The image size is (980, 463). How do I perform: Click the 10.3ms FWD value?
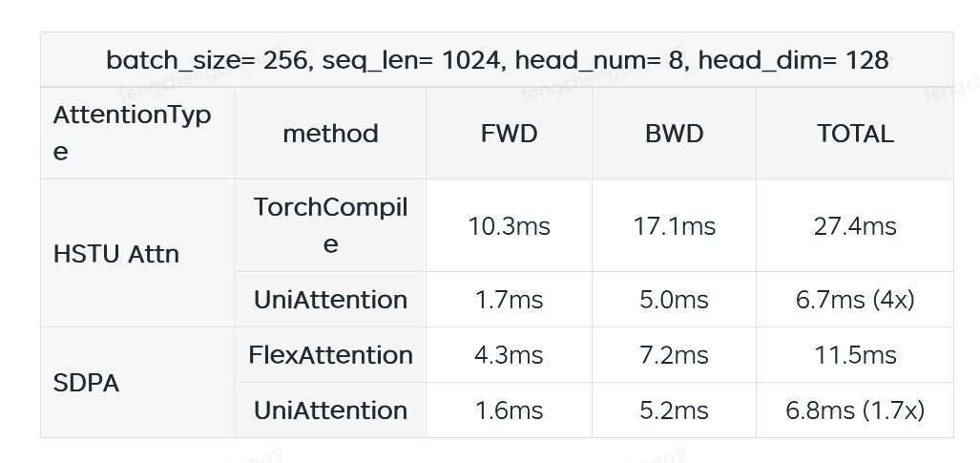(x=509, y=226)
